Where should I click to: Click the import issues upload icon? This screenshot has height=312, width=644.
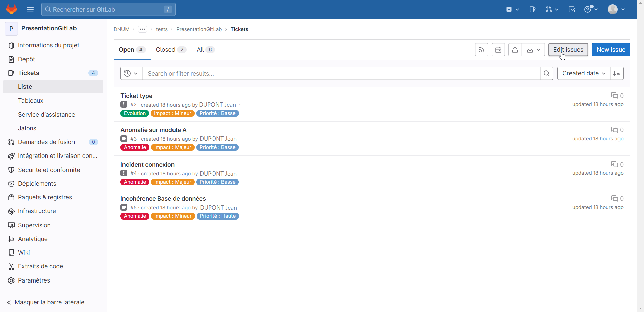[515, 50]
